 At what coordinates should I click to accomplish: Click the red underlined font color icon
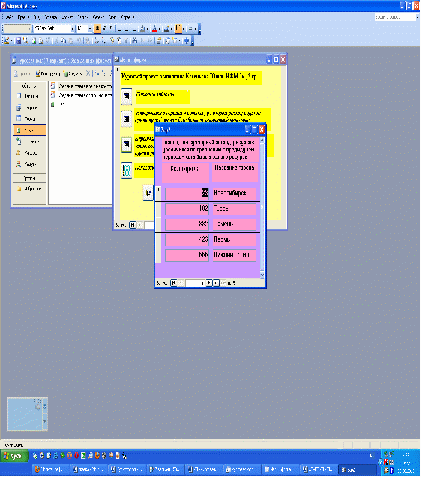pyautogui.click(x=154, y=29)
